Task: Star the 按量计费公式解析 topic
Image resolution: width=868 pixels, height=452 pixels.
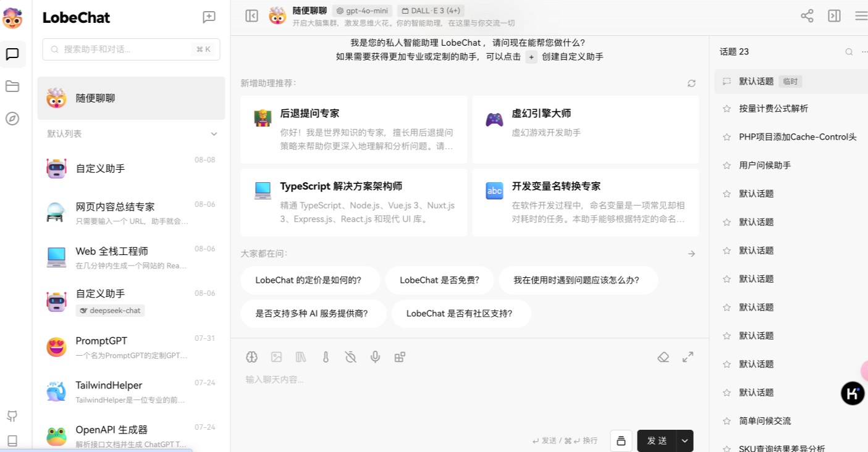Action: [727, 109]
